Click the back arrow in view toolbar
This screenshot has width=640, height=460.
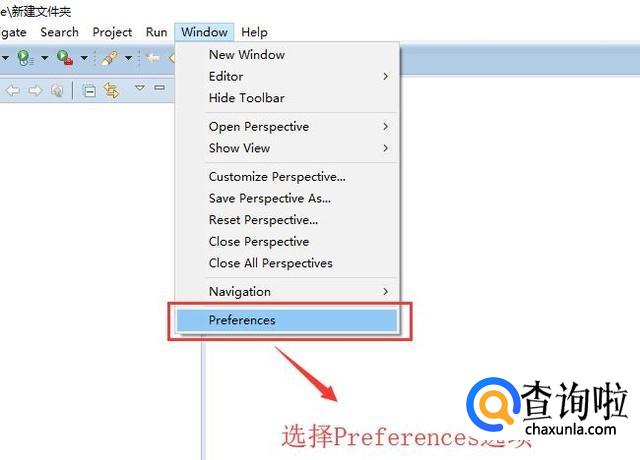13,90
